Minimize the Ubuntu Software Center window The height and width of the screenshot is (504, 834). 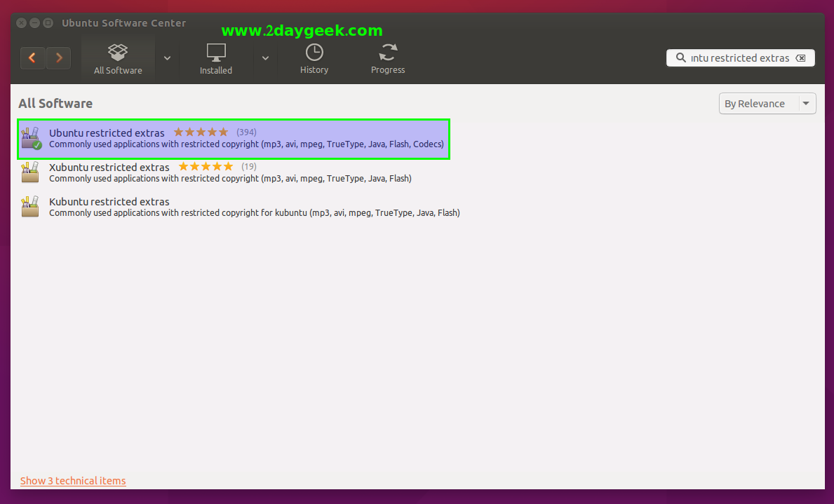(34, 23)
